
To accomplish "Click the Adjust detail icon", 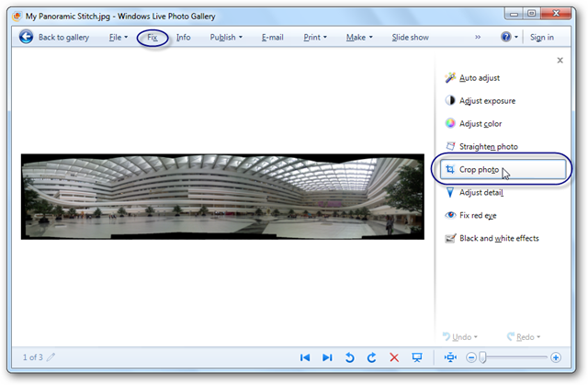I will click(x=450, y=192).
